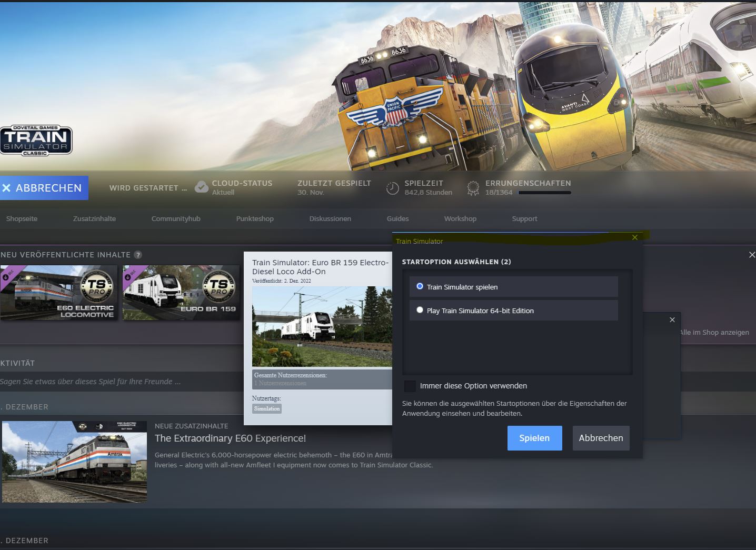This screenshot has width=756, height=550.
Task: Click the Euro BR 159 screenshot in the tooltip
Action: (322, 326)
